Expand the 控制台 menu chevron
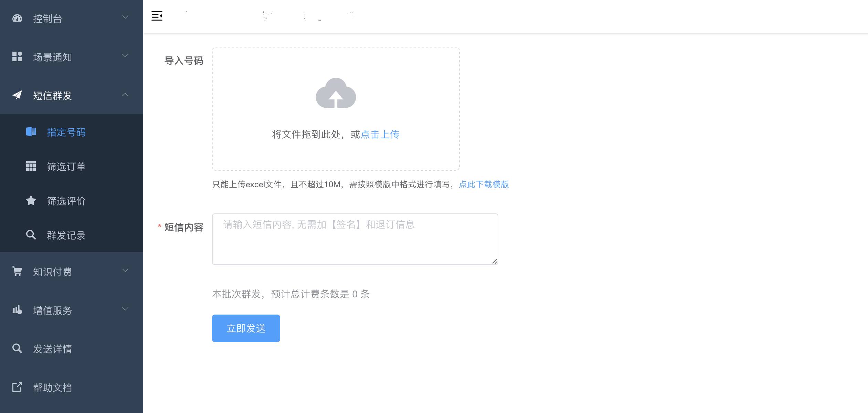The image size is (868, 413). coord(125,17)
